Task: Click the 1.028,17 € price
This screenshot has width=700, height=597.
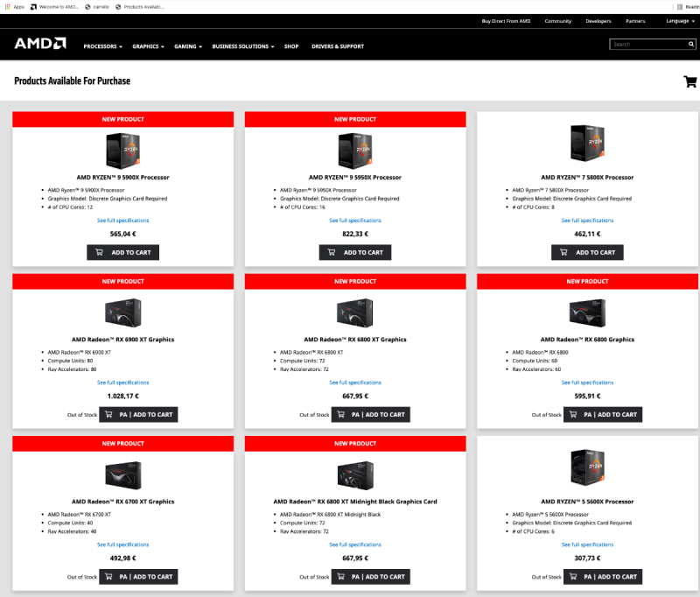Action: [122, 396]
